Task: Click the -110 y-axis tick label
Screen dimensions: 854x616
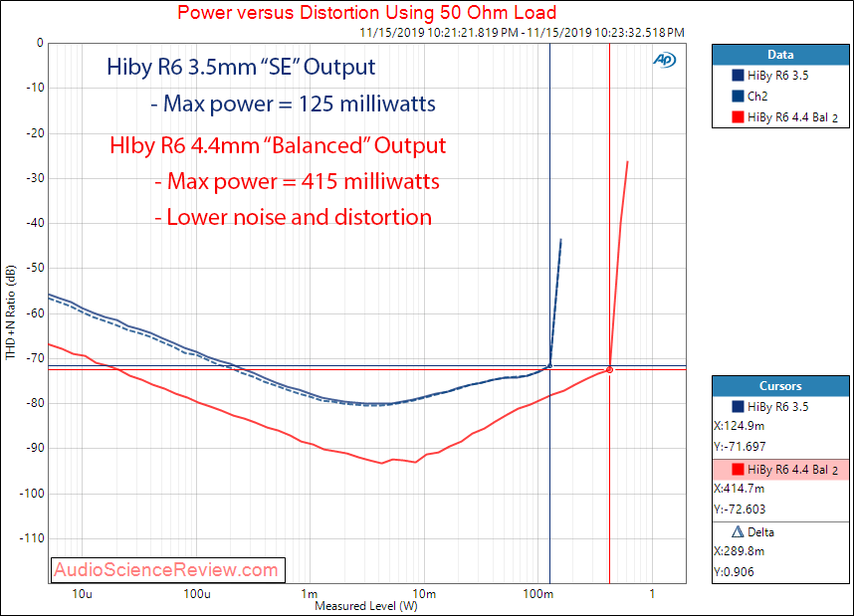Action: (32, 538)
